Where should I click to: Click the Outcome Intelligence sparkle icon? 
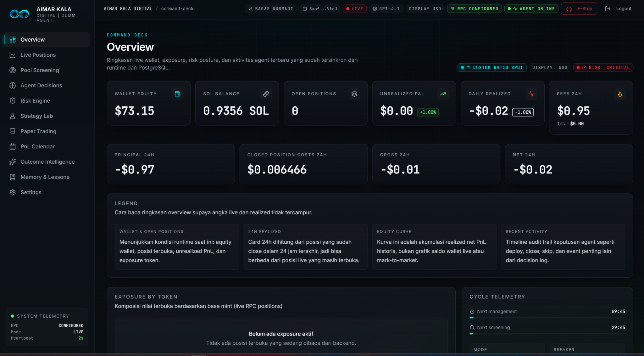pyautogui.click(x=13, y=162)
